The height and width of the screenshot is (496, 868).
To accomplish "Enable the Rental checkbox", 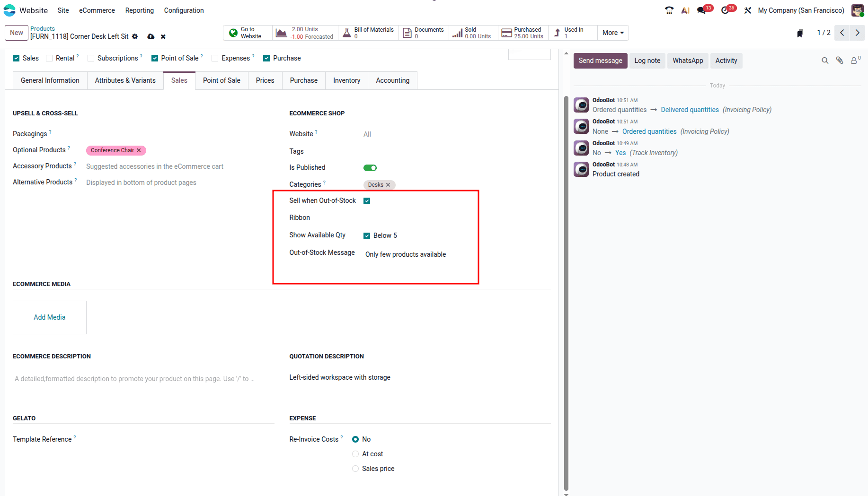I will (49, 58).
